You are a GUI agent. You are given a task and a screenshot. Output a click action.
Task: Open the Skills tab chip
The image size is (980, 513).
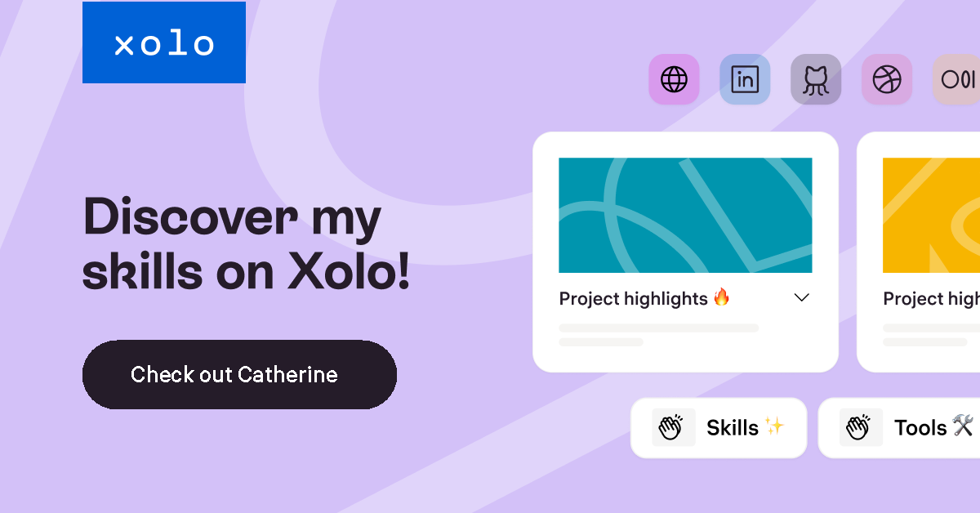pos(719,427)
